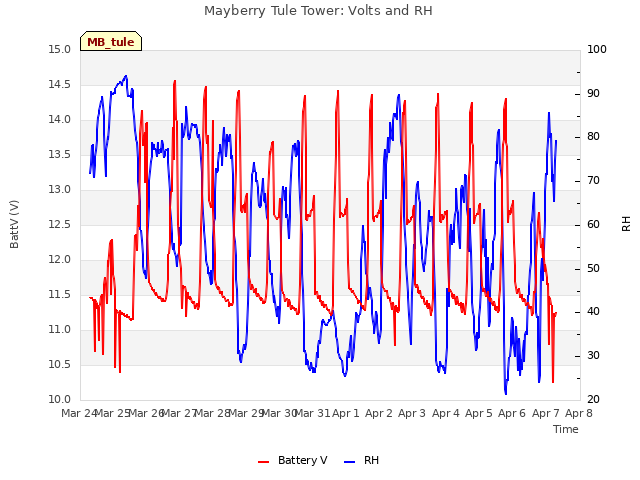Viewport: 640px width, 480px height.
Task: Click the '11.0' left axis tick label
Action: tap(60, 330)
